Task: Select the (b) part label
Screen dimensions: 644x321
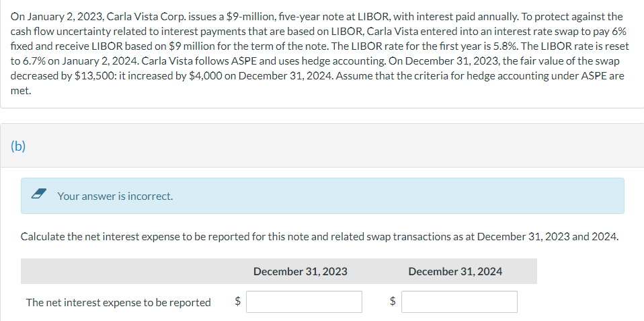Action: pyautogui.click(x=18, y=146)
